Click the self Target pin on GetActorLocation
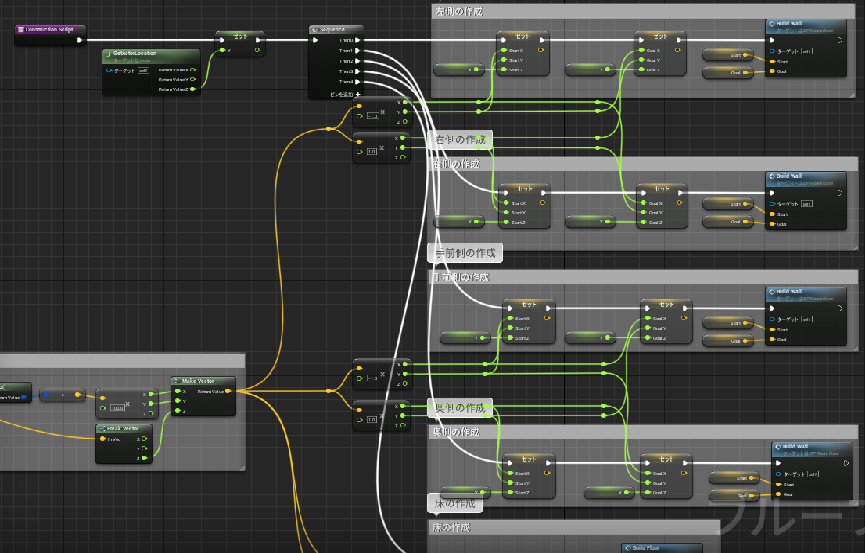The width and height of the screenshot is (865, 553). [x=109, y=71]
